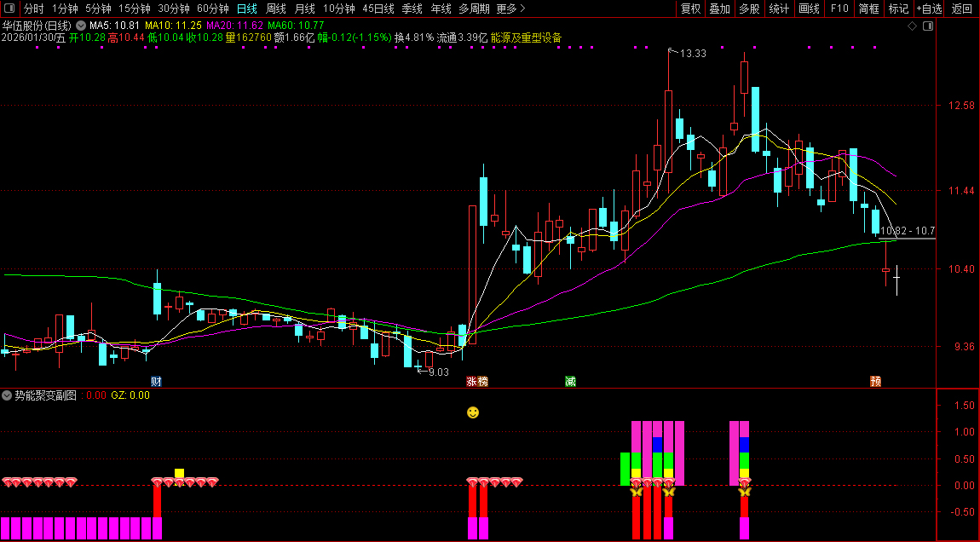Screen dimensions: 980x542
Task: Click the 预 marker on the chart
Action: pos(876,381)
